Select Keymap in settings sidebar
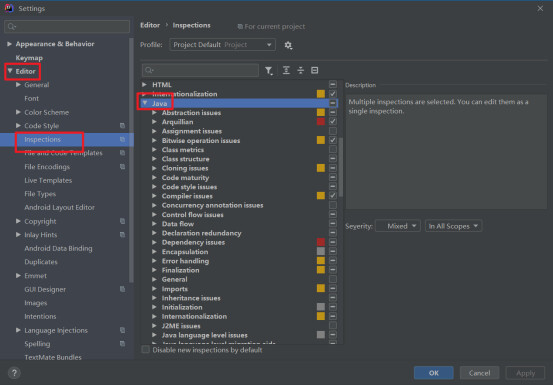Screen dimensions: 553x386 (x=29, y=58)
